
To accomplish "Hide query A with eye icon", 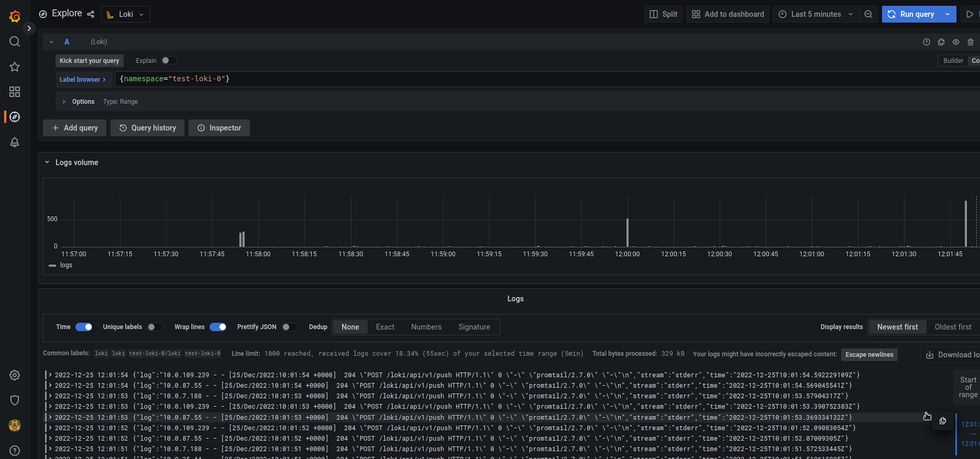I will click(956, 42).
